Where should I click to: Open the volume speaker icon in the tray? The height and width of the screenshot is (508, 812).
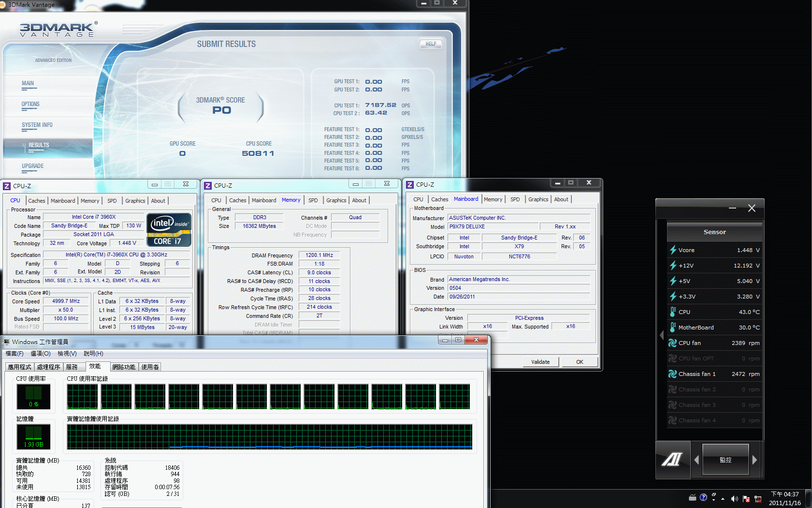coord(735,498)
